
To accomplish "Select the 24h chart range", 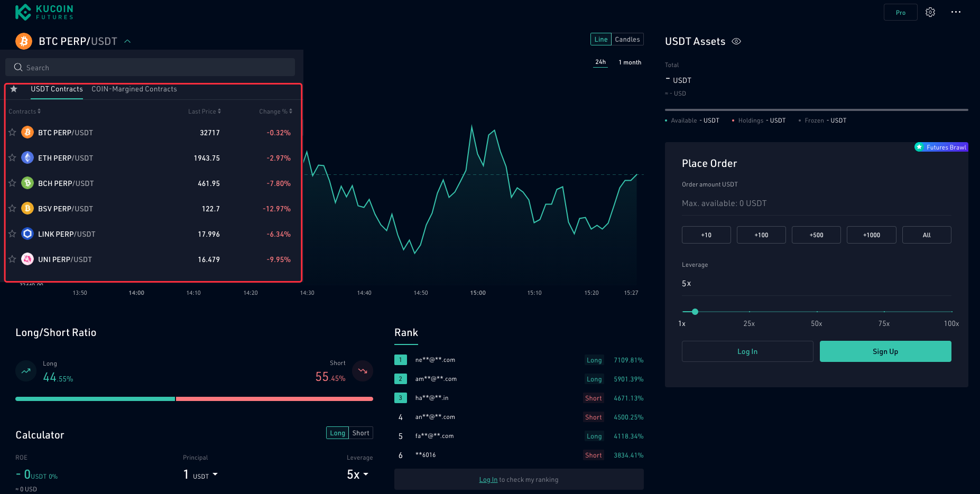I will pyautogui.click(x=600, y=62).
